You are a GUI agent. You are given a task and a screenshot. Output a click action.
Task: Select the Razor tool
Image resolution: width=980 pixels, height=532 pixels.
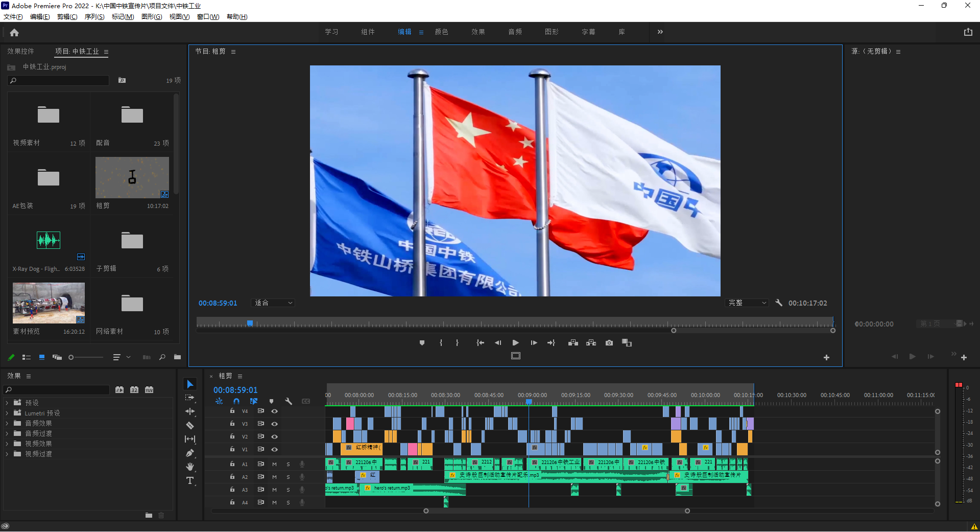pos(190,425)
